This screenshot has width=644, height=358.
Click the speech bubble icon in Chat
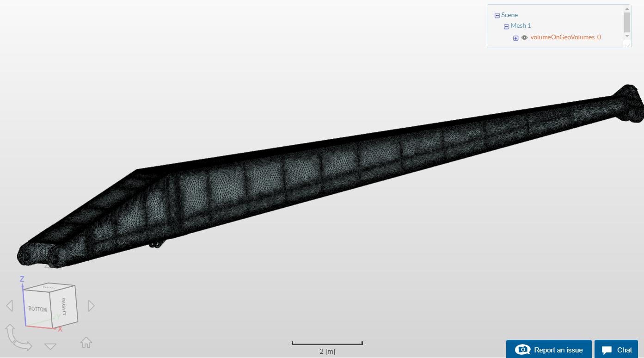click(607, 350)
